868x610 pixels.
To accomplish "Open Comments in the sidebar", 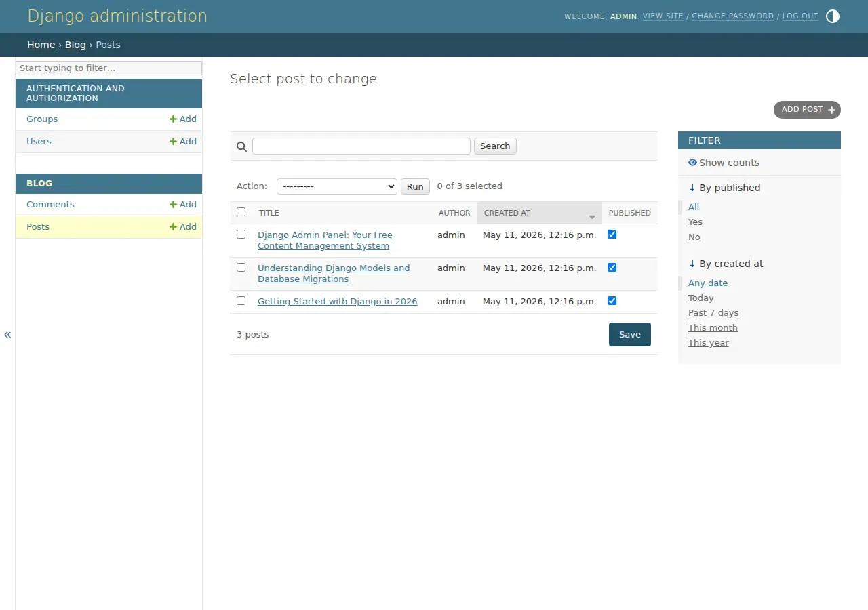I will tap(50, 204).
